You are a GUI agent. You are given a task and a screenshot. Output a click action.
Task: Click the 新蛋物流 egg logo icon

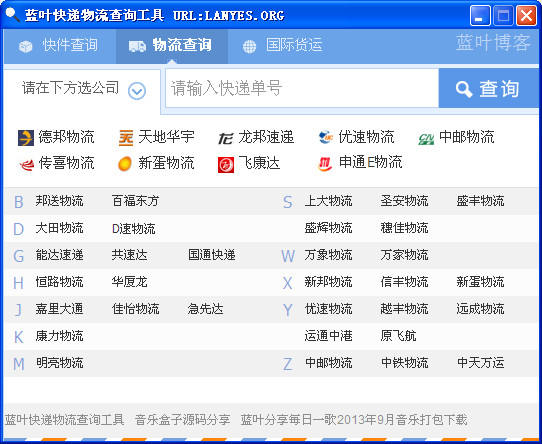[125, 164]
